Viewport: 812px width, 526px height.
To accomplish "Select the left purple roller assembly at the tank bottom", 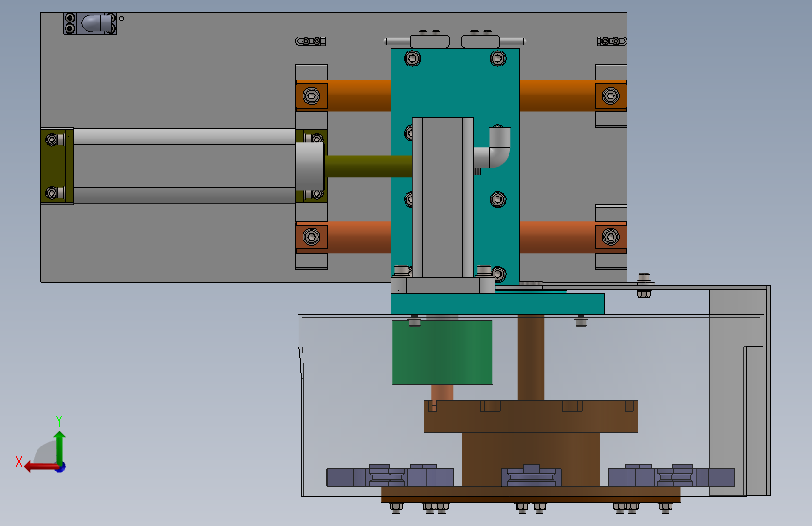I will tap(390, 475).
